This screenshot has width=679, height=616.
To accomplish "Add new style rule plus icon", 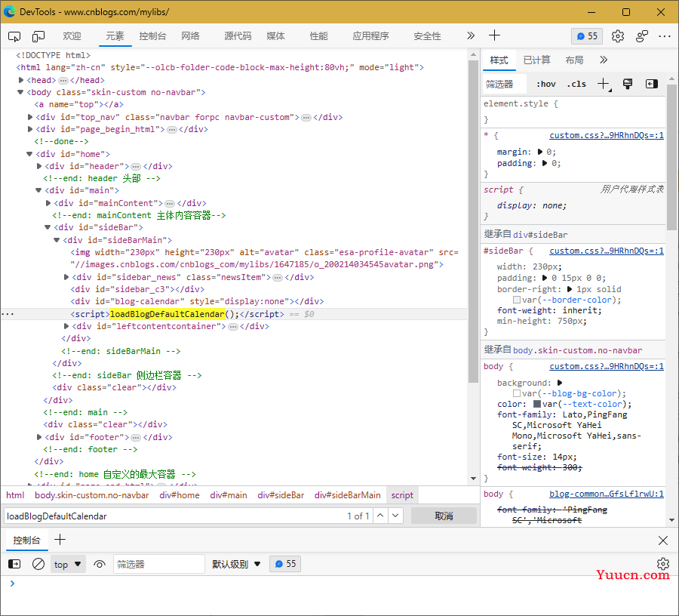I will [x=604, y=84].
